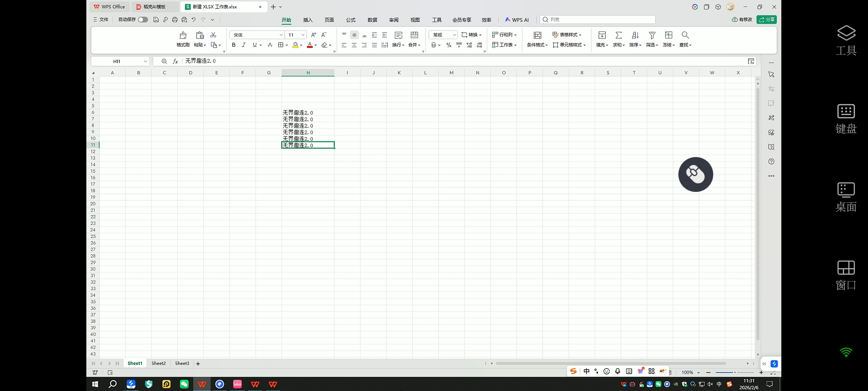This screenshot has width=868, height=391.
Task: Click the Print icon in quick toolbar
Action: (x=175, y=20)
